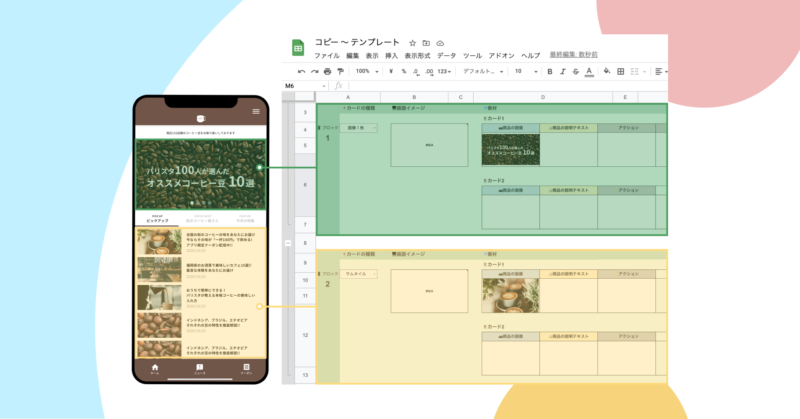Open the 100% zoom dropdown

click(x=367, y=71)
